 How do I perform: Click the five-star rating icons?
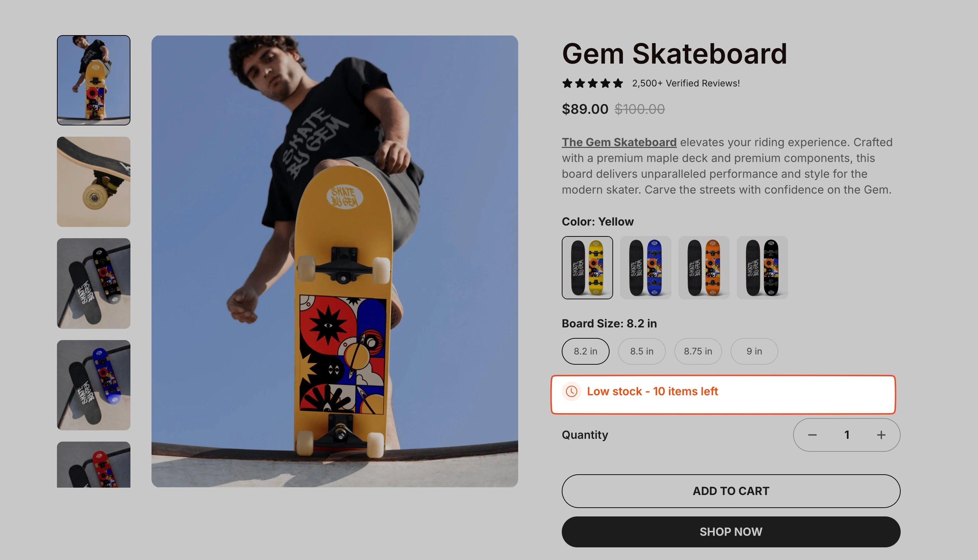point(592,83)
